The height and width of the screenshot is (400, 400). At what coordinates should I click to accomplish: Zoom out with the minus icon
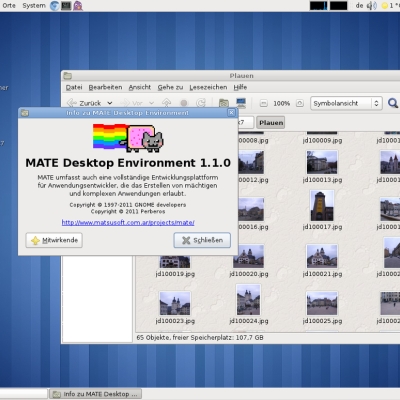click(263, 103)
